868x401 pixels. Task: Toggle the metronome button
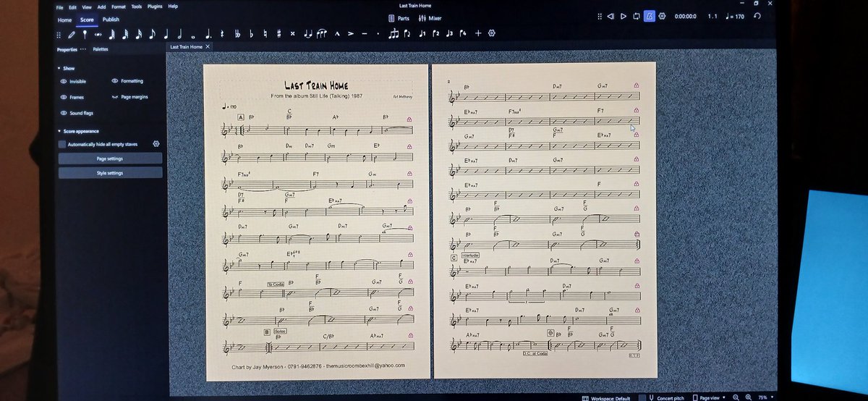click(x=649, y=16)
